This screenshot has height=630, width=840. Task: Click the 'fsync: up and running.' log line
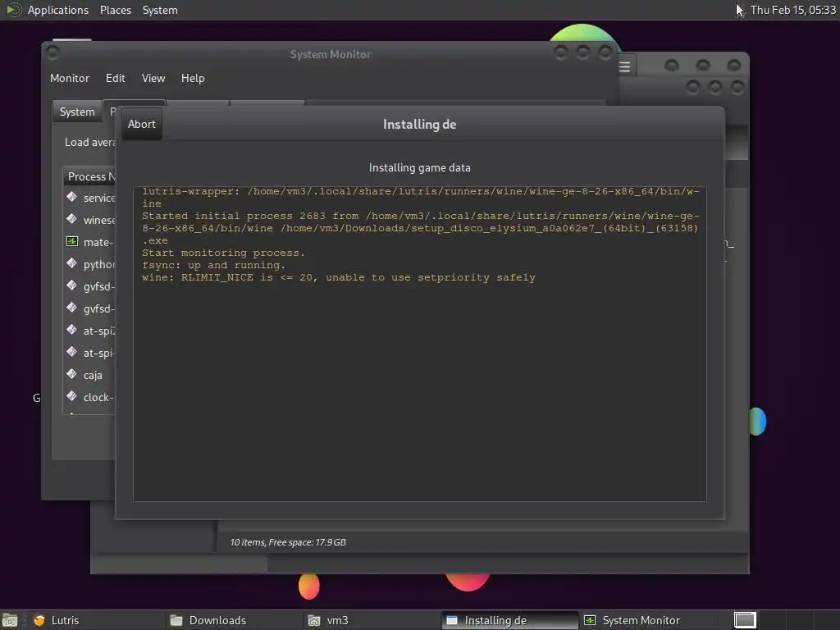[213, 265]
